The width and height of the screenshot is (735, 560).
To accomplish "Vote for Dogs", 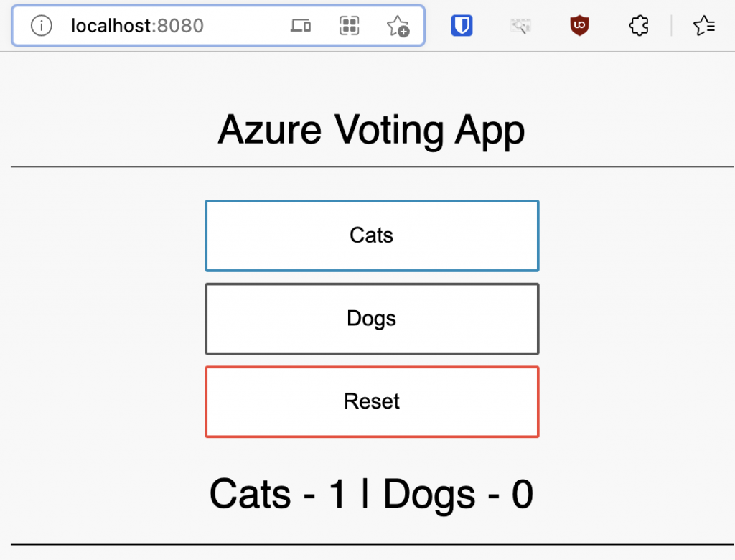I will (372, 319).
